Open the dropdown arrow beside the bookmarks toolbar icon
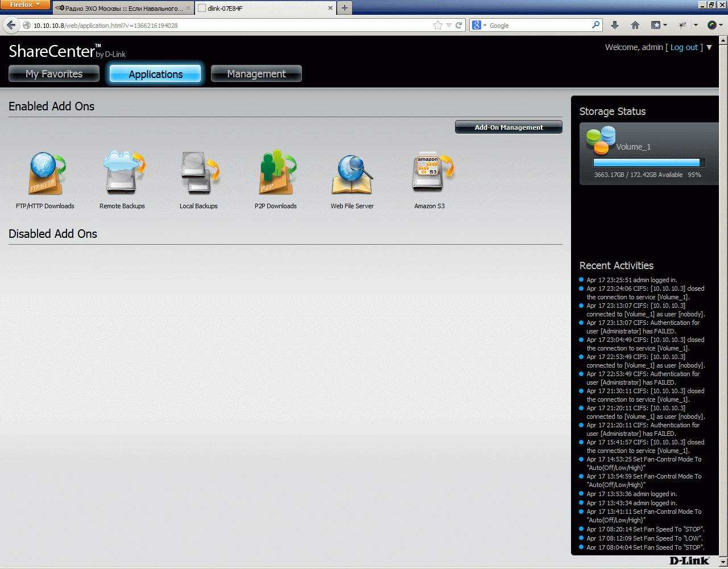The width and height of the screenshot is (728, 569). 665,25
